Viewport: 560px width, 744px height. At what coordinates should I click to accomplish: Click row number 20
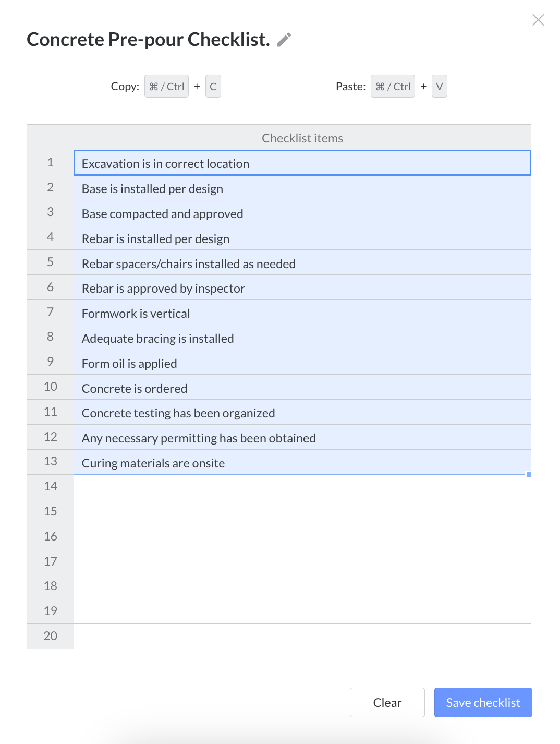50,636
